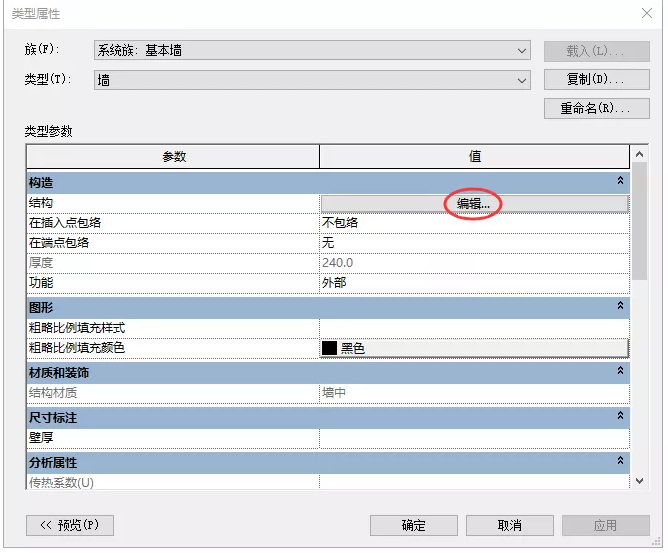Collapse the 图形 section
This screenshot has height=553, width=668.
coord(620,306)
